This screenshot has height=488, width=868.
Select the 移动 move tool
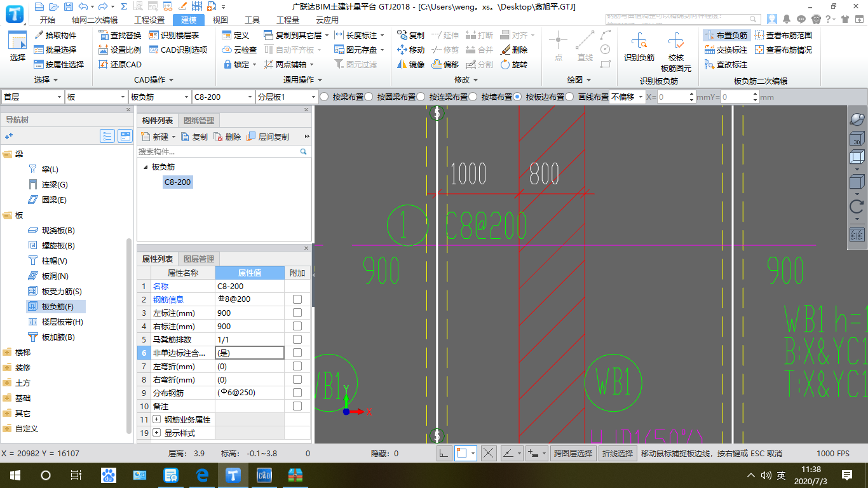click(410, 50)
